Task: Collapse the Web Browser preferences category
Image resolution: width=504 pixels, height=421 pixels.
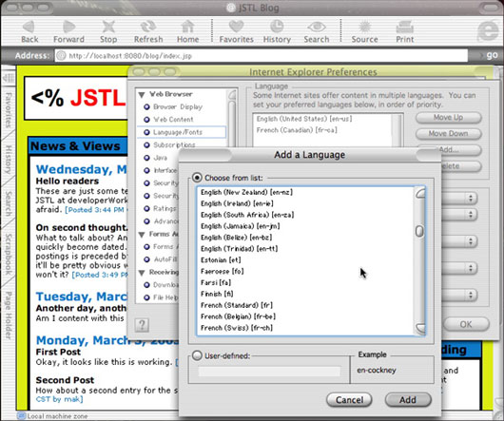Action: [142, 95]
